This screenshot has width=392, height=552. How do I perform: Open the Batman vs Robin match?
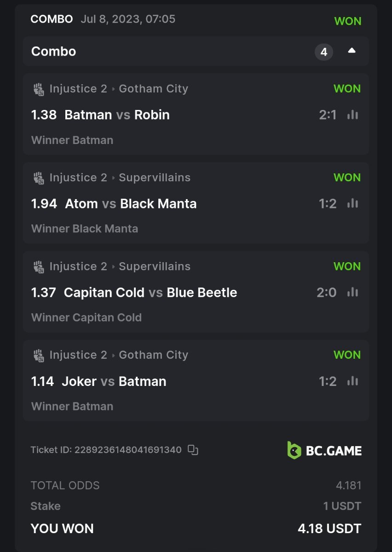[x=117, y=115]
